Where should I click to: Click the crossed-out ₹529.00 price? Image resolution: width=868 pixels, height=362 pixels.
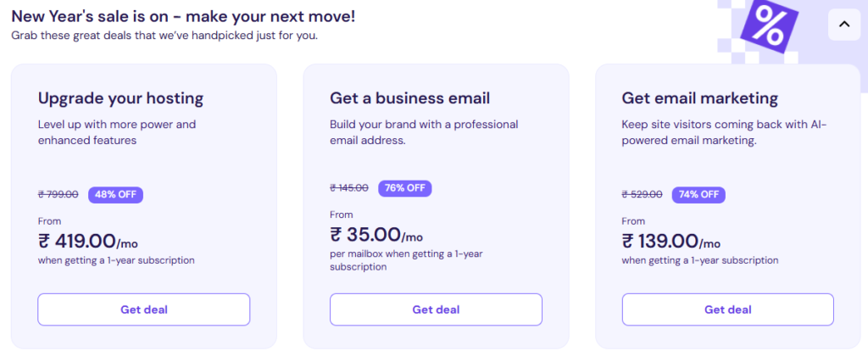pos(642,194)
